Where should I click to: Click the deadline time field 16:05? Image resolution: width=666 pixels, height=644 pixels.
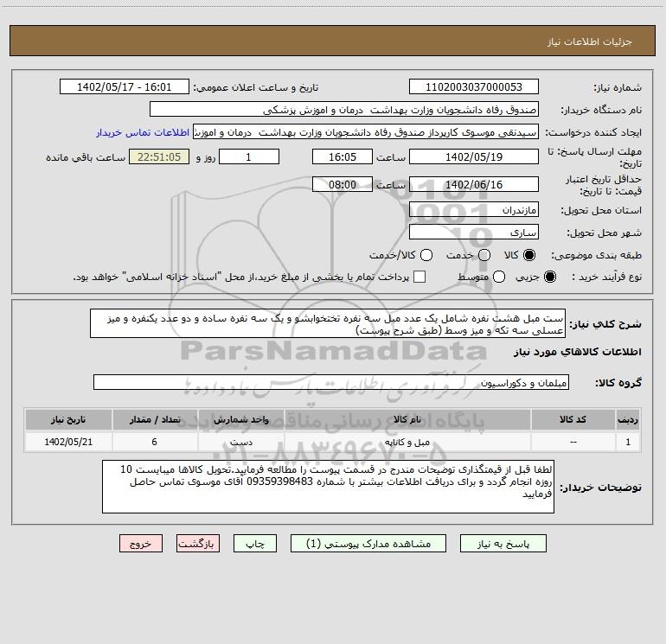tap(343, 156)
